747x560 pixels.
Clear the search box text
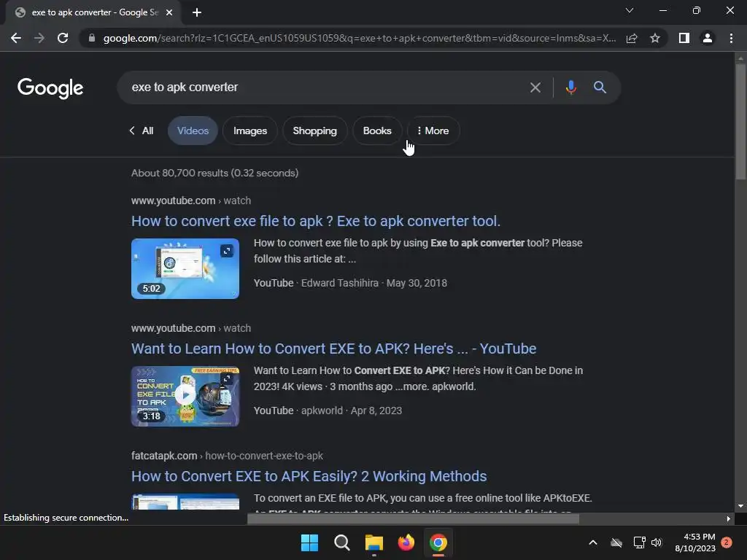tap(535, 87)
